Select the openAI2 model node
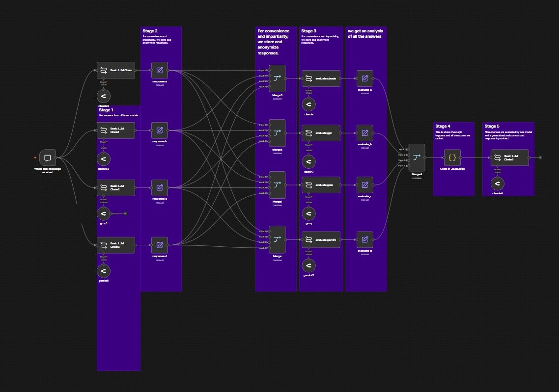Screen dimensions: 559x392 click(x=104, y=159)
